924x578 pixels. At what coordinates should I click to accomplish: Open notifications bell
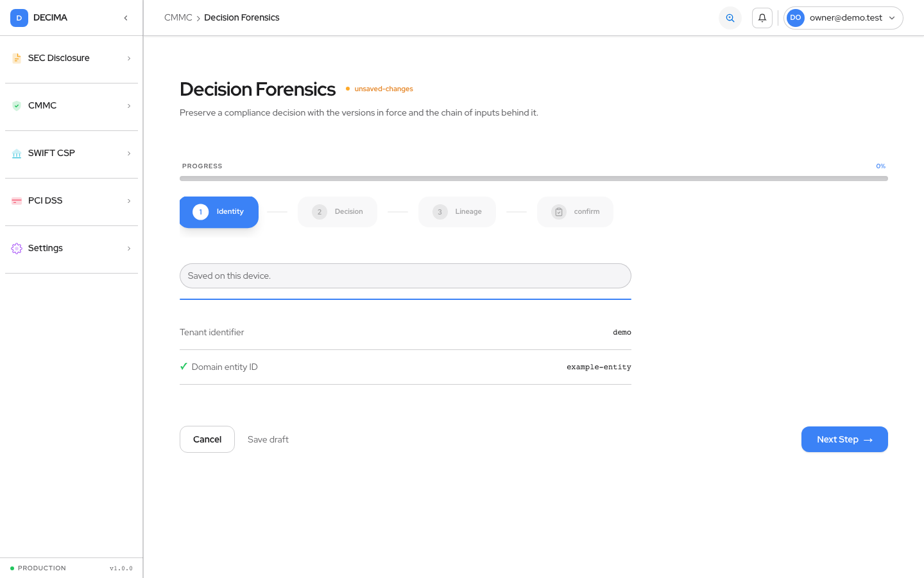point(762,18)
